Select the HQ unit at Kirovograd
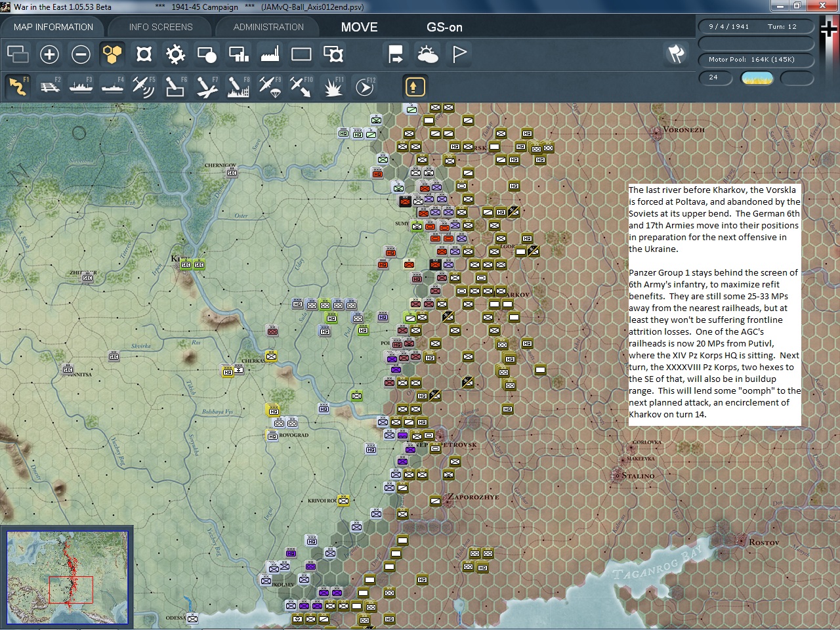840x630 pixels. [x=272, y=435]
